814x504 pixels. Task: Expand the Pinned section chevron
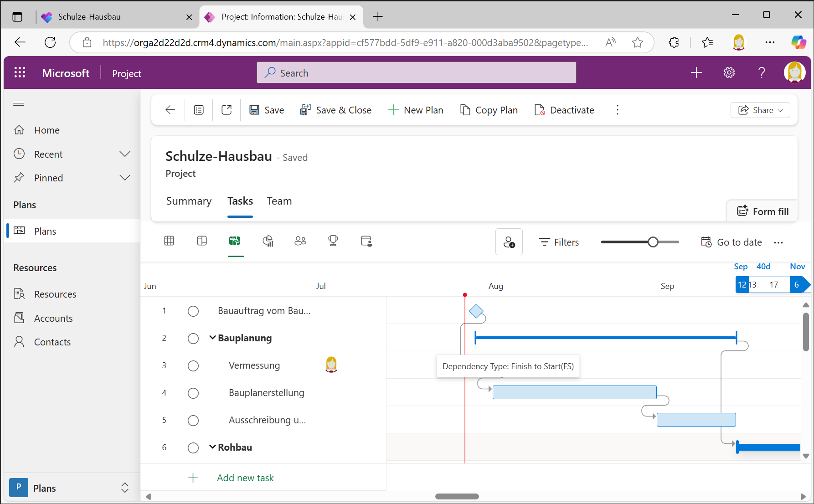125,178
